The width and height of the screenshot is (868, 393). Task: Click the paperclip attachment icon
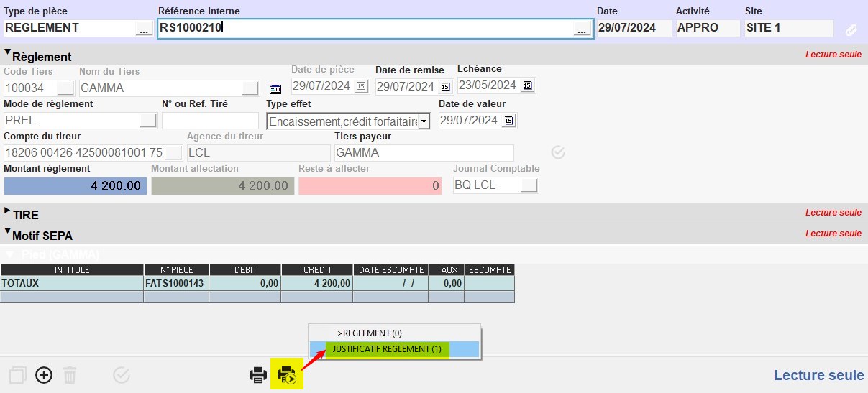(851, 29)
